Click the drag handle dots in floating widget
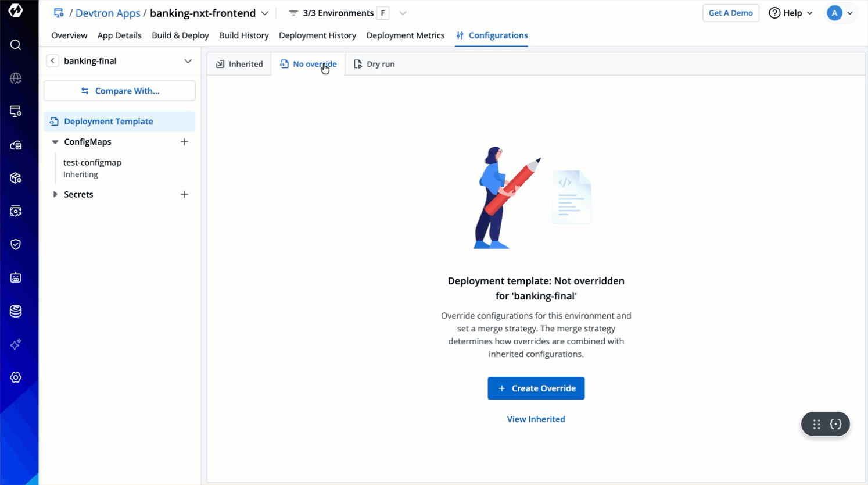868x485 pixels. [x=816, y=424]
